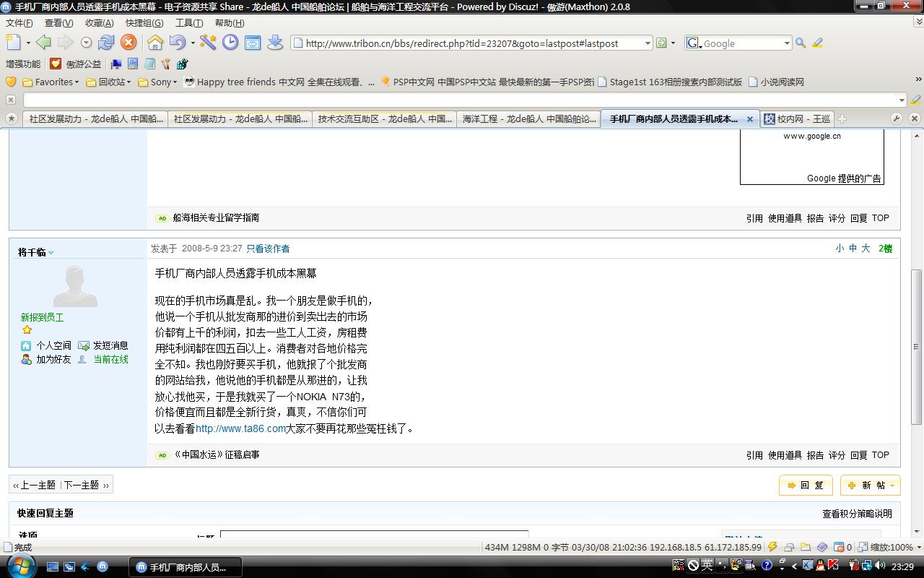
Task: Expand the Undo closed tab arrow
Action: (x=192, y=43)
